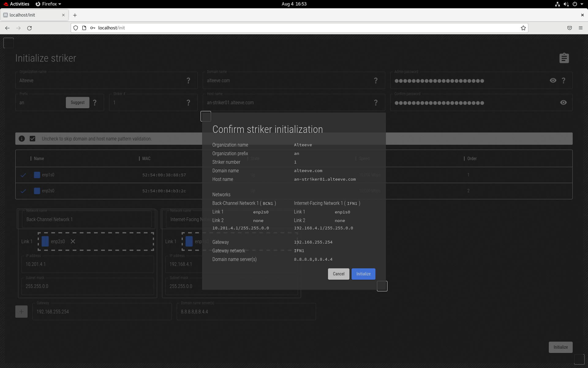The height and width of the screenshot is (368, 588).
Task: Click 10.201.4.1/255.255.0.0 in dialog
Action: click(x=241, y=228)
